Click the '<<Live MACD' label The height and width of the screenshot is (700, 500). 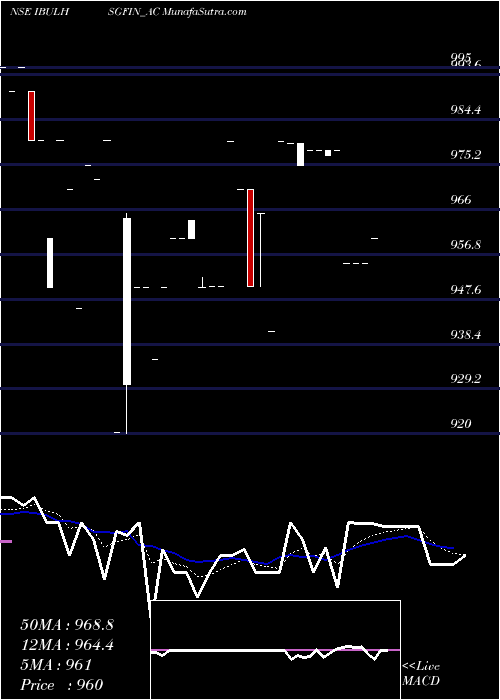[x=421, y=673]
